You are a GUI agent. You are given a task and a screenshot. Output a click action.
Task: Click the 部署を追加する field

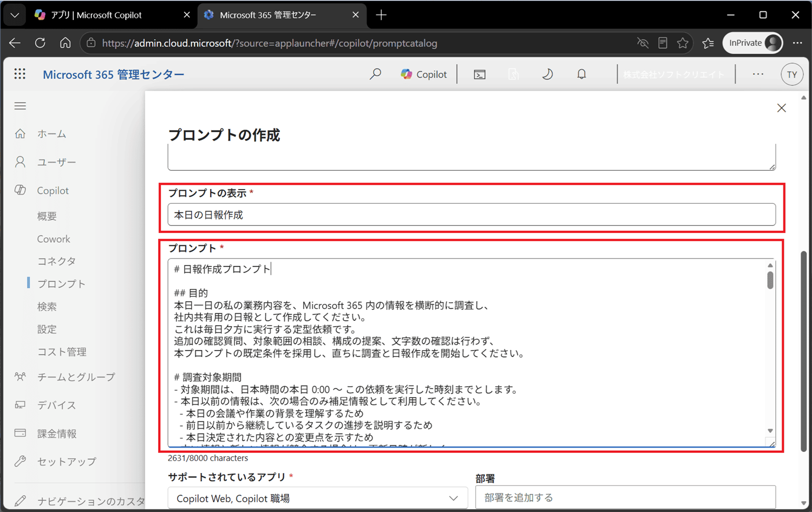(625, 497)
